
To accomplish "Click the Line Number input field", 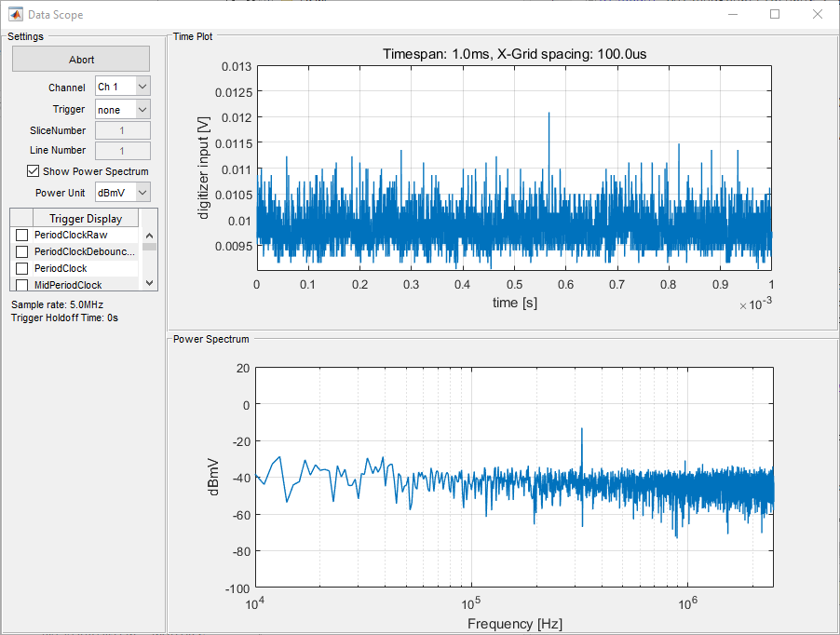I will pos(122,150).
